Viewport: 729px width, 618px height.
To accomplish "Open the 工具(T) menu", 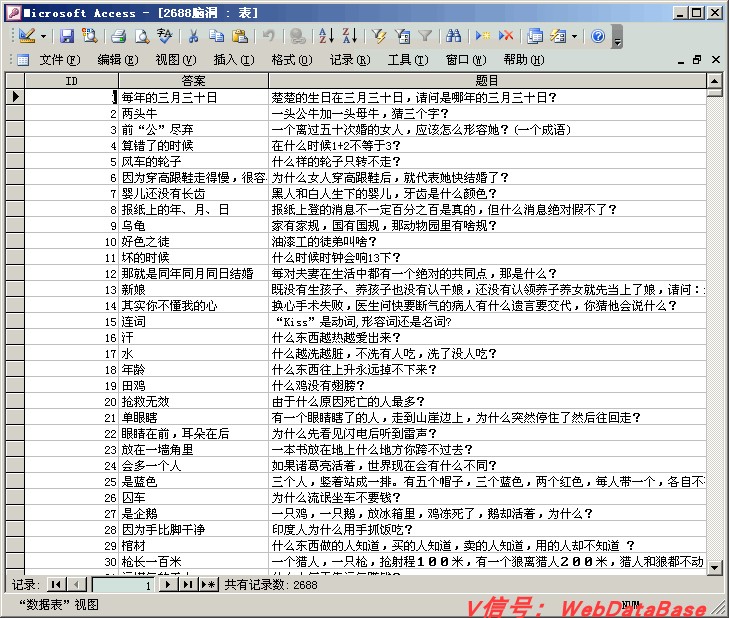I will [408, 60].
